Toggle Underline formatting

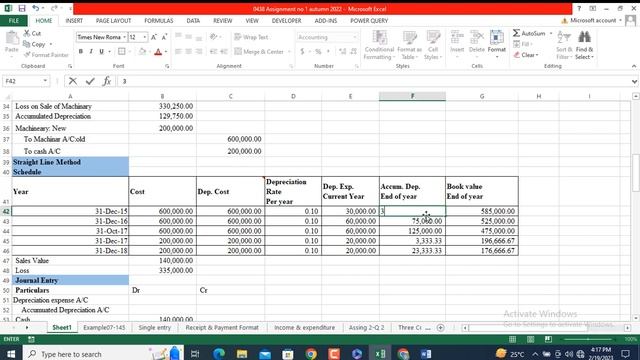pyautogui.click(x=101, y=51)
